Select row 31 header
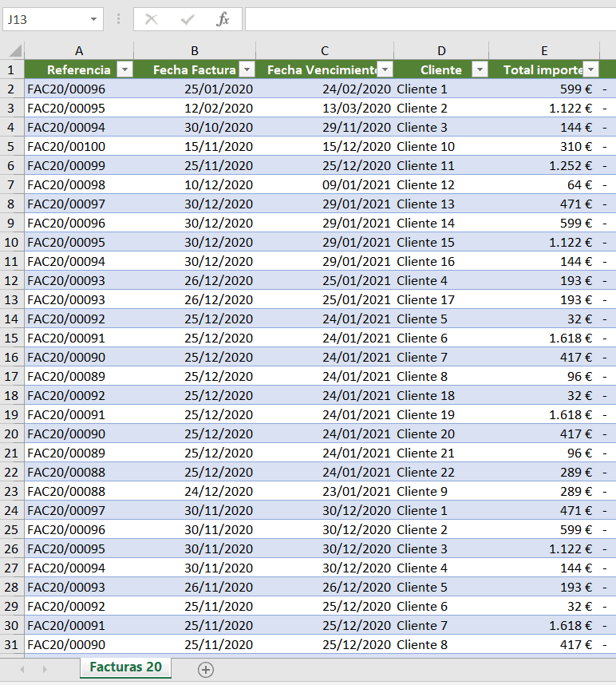Viewport: 616px width, 685px height. coord(12,644)
